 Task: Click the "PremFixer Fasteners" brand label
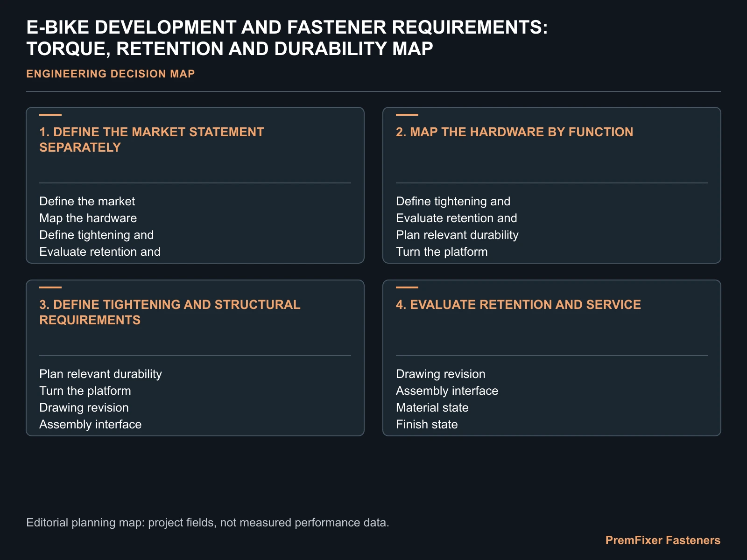pos(663,540)
